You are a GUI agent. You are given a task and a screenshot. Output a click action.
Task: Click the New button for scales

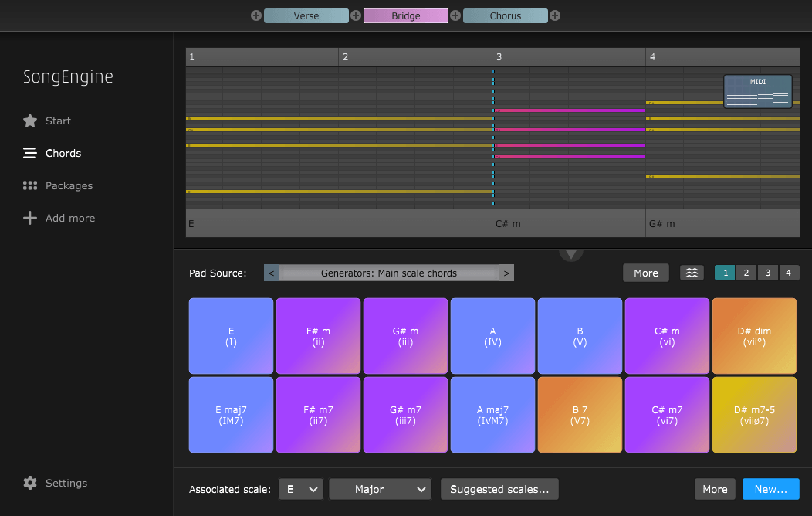[x=771, y=489]
